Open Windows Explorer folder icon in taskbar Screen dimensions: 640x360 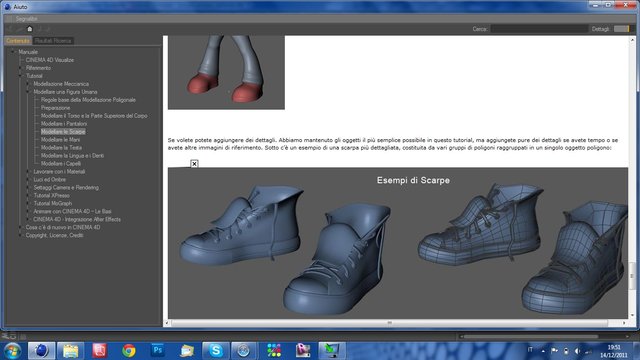click(x=70, y=350)
